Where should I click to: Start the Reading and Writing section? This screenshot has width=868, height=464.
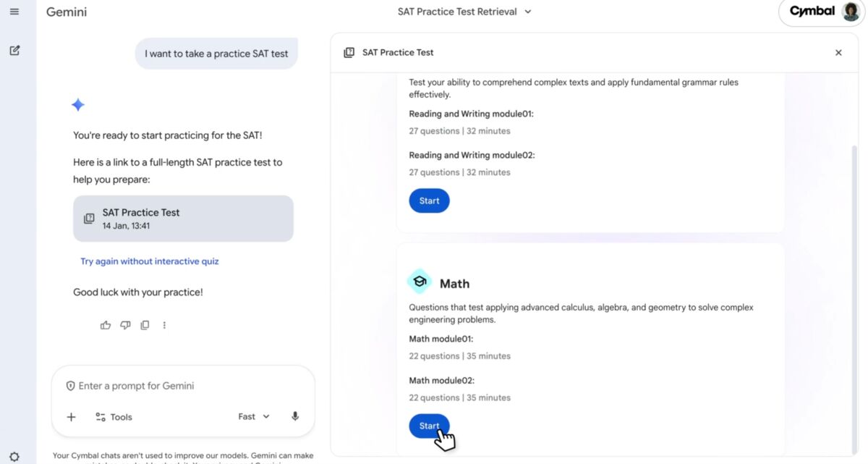429,201
